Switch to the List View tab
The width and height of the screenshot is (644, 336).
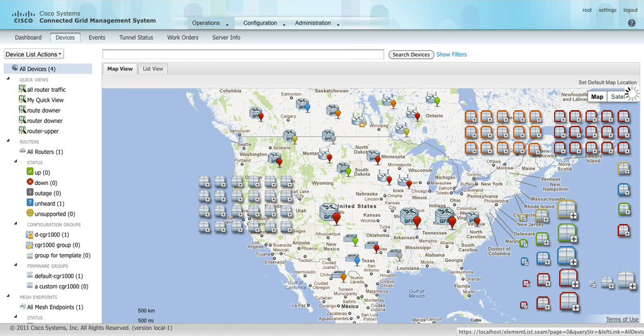(153, 69)
